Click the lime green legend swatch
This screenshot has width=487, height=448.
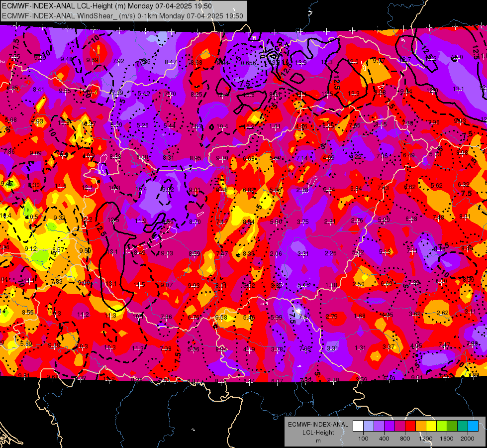(x=442, y=426)
